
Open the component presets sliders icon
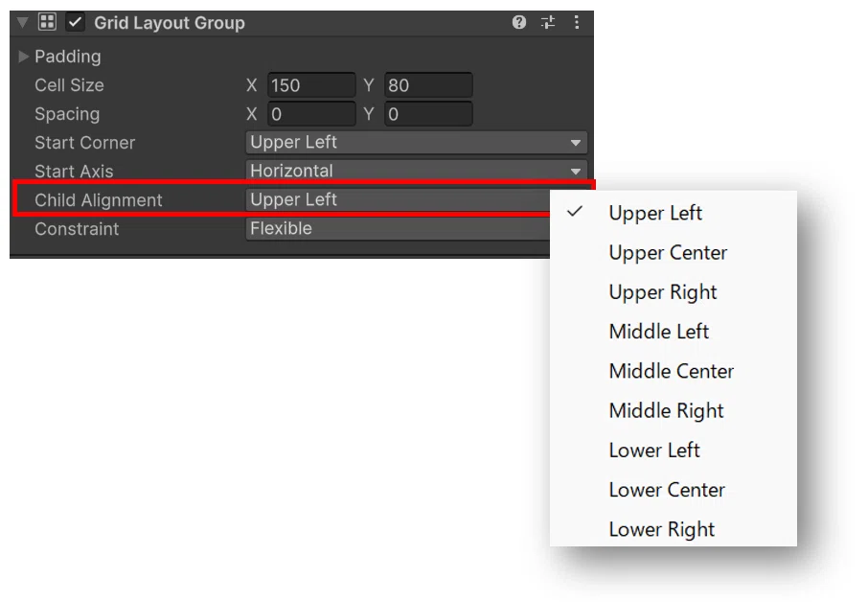click(547, 22)
